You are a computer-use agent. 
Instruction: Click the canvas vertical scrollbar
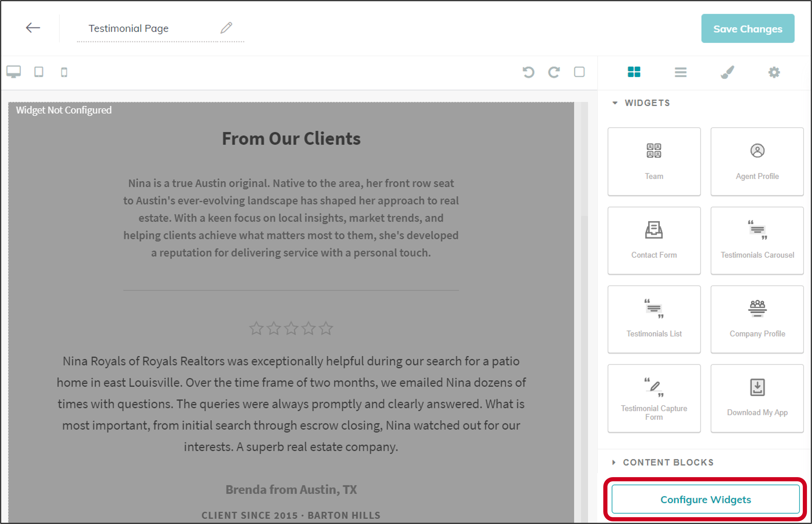(x=584, y=312)
